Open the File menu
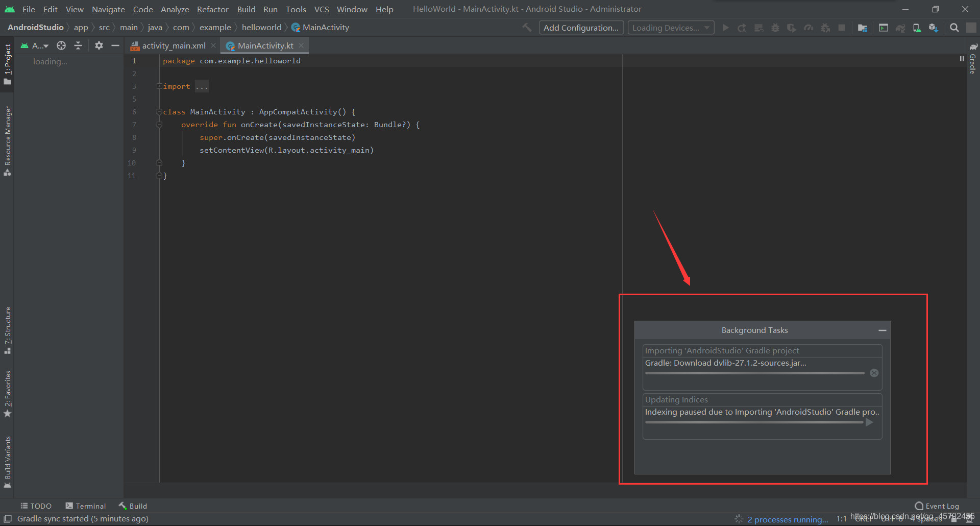 (29, 9)
